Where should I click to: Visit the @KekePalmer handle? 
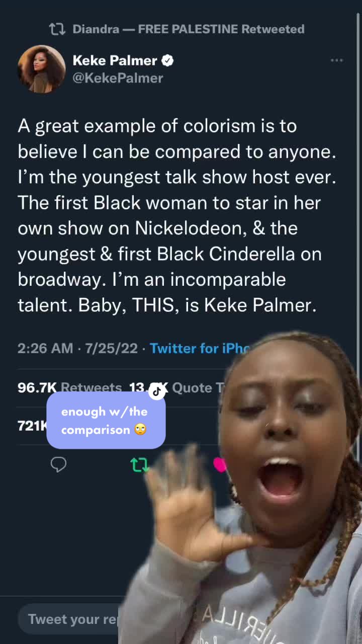coord(118,78)
